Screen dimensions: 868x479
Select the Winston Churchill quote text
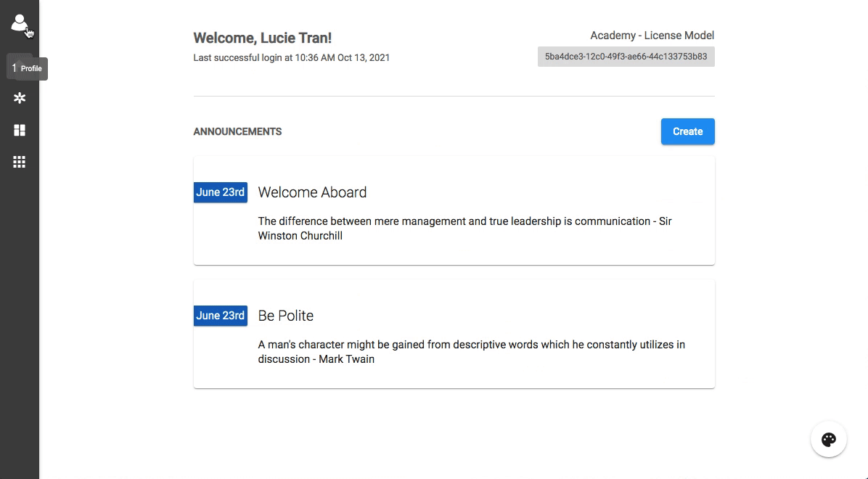tap(465, 228)
